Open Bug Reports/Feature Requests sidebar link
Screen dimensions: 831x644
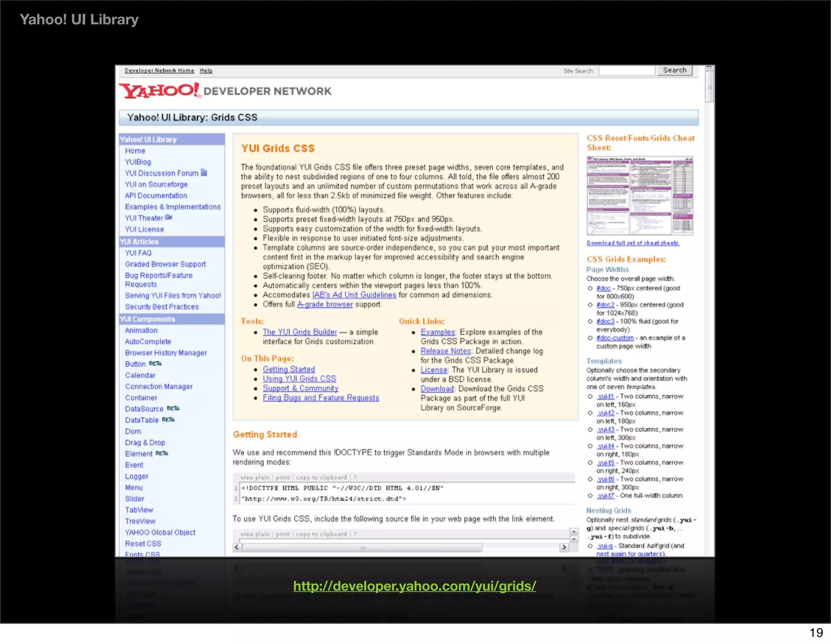pos(159,280)
